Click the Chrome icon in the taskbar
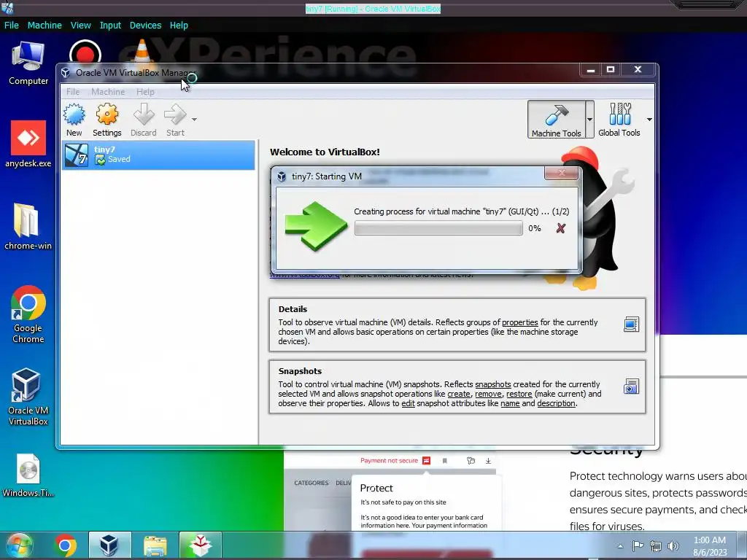The image size is (747, 560). [65, 545]
